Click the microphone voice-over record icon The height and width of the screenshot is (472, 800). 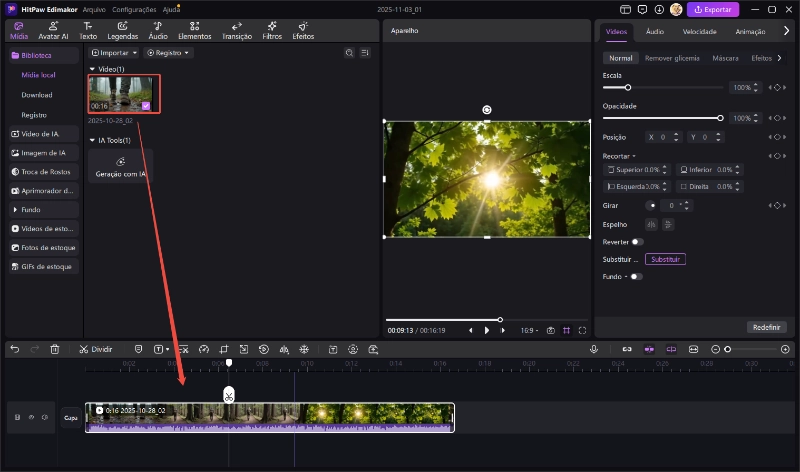[x=594, y=350]
